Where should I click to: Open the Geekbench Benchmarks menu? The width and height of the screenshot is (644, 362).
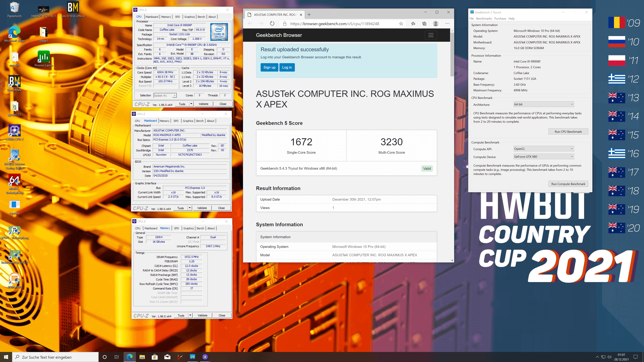click(484, 18)
